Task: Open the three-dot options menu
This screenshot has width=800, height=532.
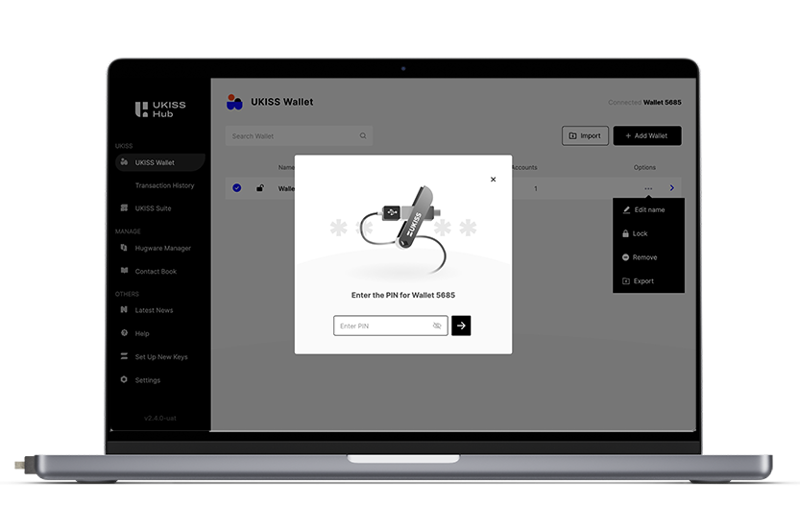Action: pos(648,189)
